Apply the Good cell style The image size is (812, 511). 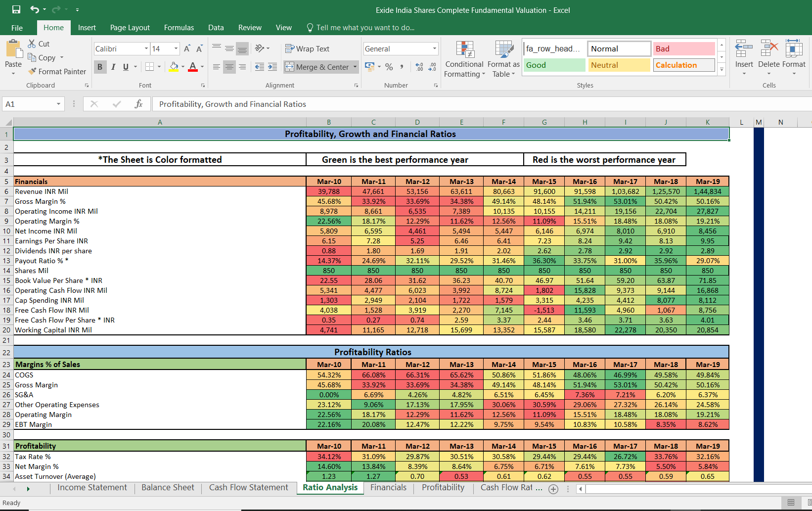click(554, 65)
